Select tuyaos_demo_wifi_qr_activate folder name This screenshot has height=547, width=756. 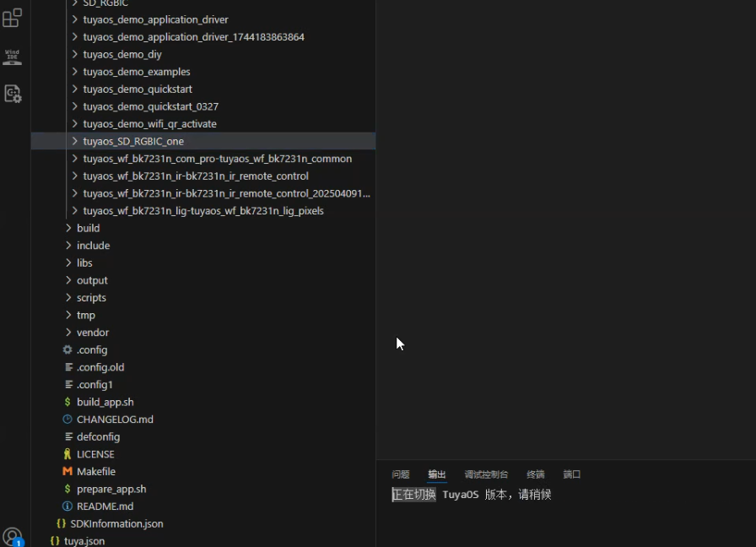[x=149, y=124]
